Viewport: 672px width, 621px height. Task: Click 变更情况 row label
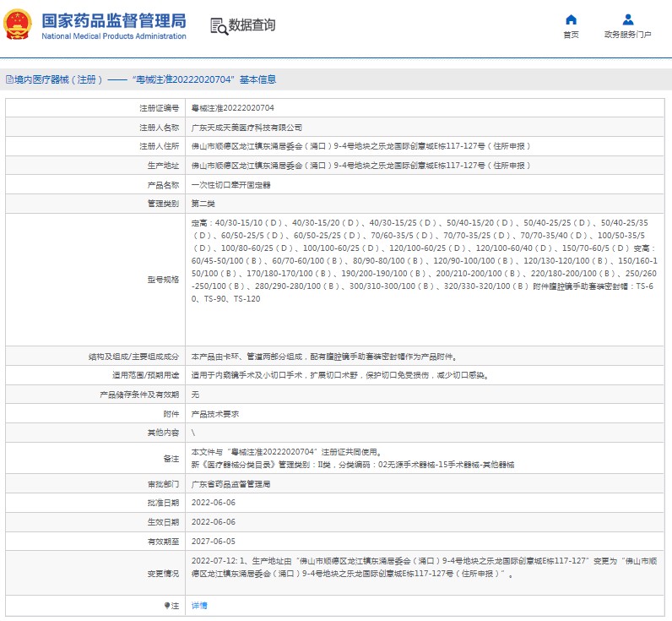pos(163,574)
